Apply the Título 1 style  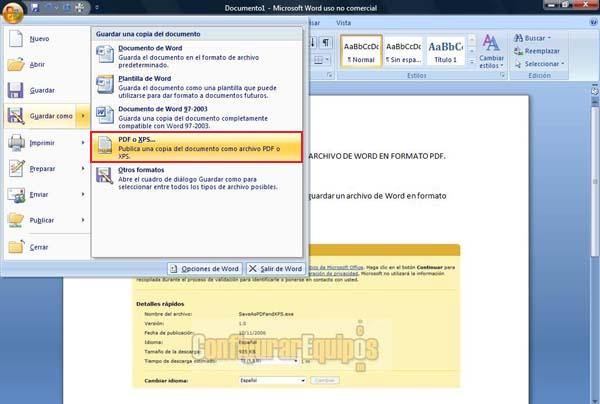445,51
